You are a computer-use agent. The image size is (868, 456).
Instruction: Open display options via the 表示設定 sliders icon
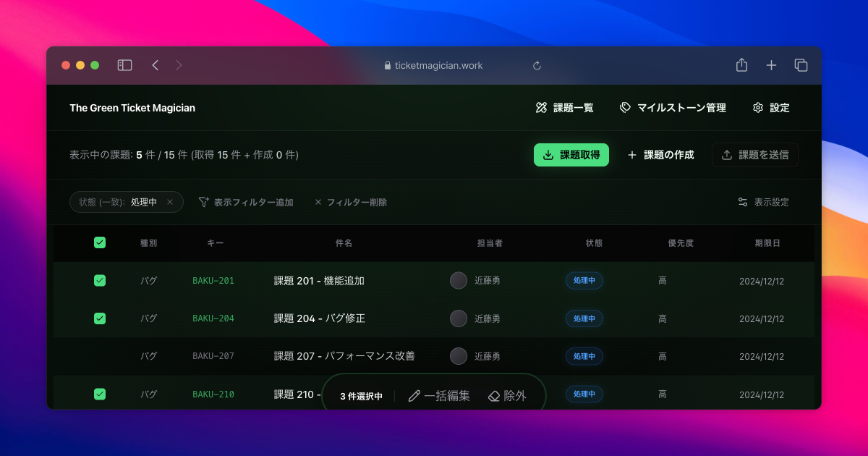(x=742, y=202)
